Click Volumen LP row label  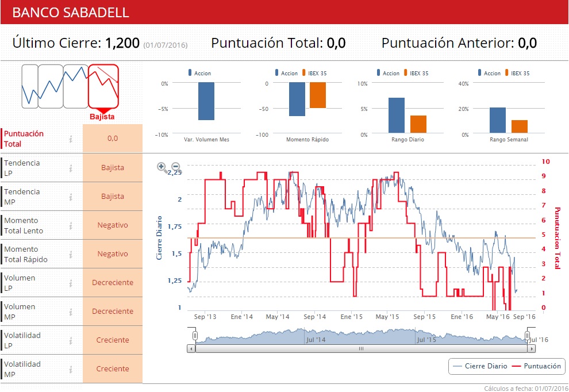pos(20,283)
